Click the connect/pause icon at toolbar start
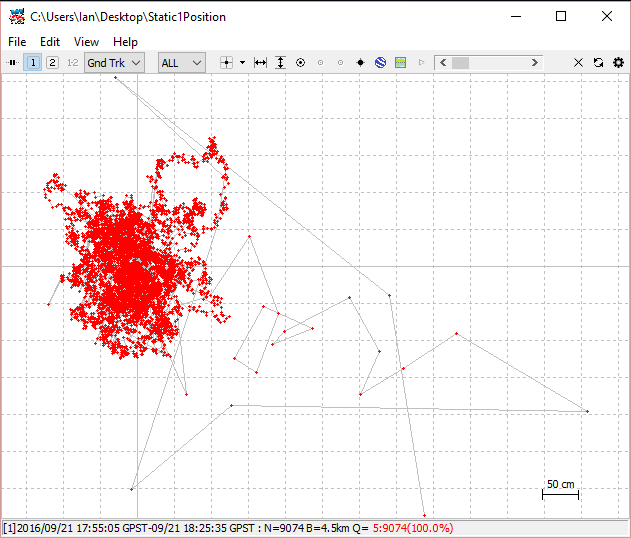631x538 pixels. coord(12,63)
